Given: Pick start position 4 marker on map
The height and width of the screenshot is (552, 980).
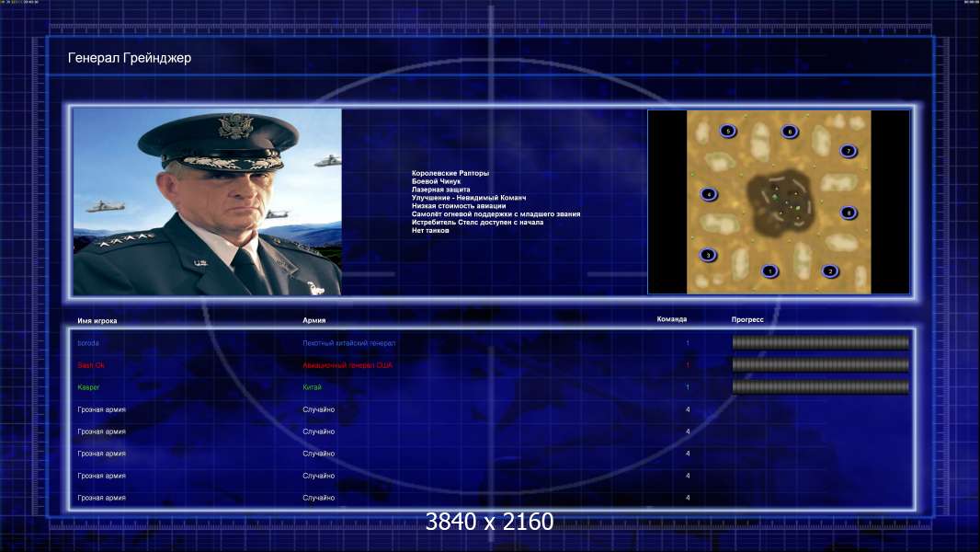Looking at the screenshot, I should tap(709, 194).
